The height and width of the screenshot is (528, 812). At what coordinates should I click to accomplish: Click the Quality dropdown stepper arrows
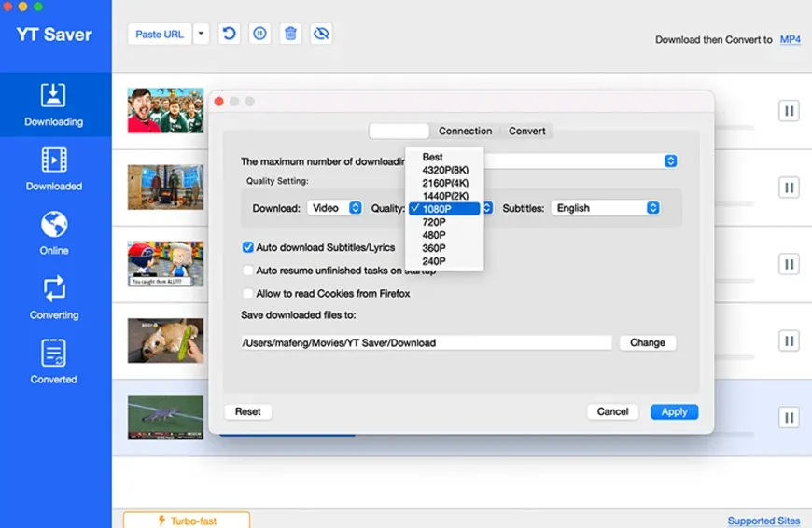(x=487, y=208)
